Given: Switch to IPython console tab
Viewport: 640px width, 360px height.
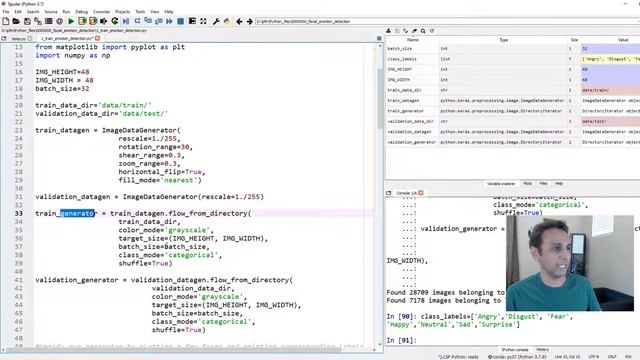Looking at the screenshot, I should pos(515,350).
